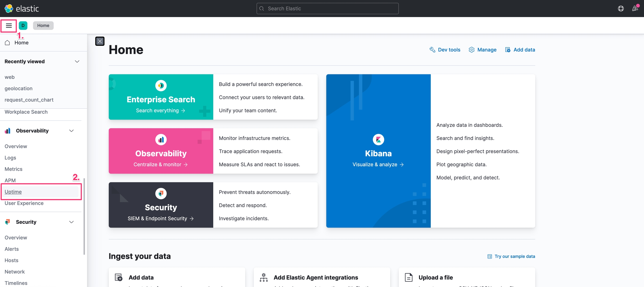Collapse the Security nav group

[x=72, y=222]
